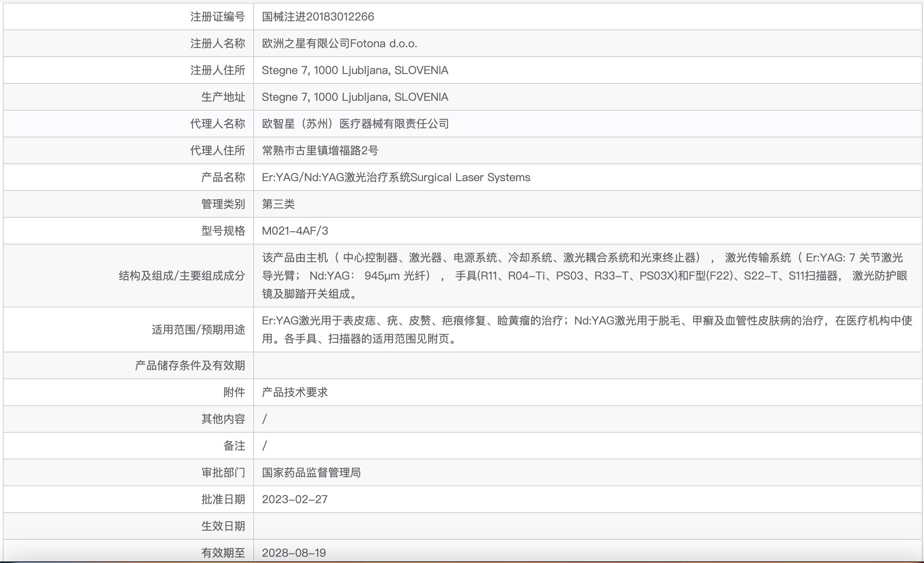This screenshot has height=563, width=924.
Task: Click the structure description starting 该产品由主机
Action: tap(585, 276)
